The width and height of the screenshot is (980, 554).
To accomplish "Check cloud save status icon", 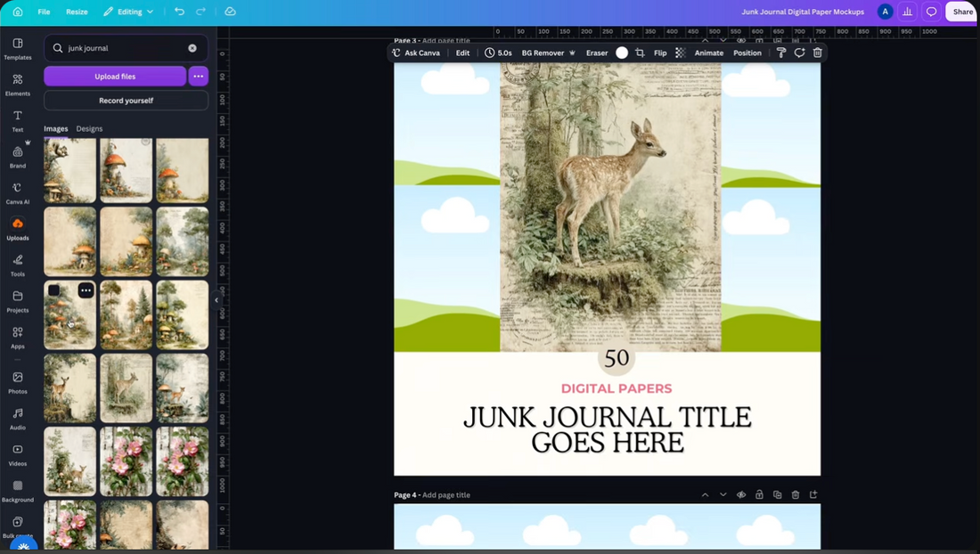I will point(230,12).
